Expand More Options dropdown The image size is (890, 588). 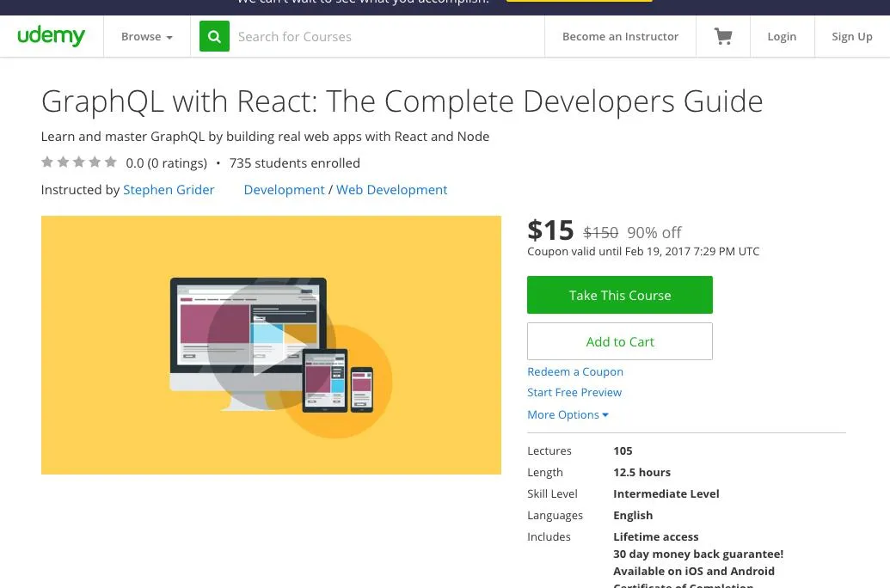568,414
